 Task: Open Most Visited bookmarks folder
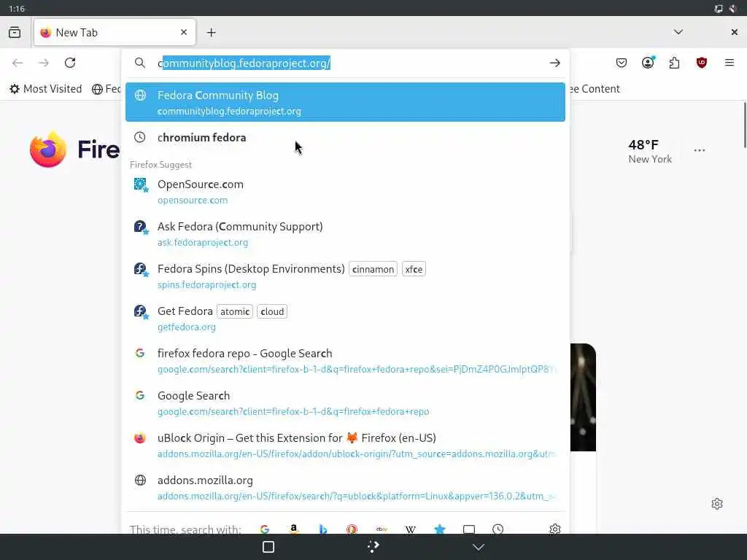46,89
